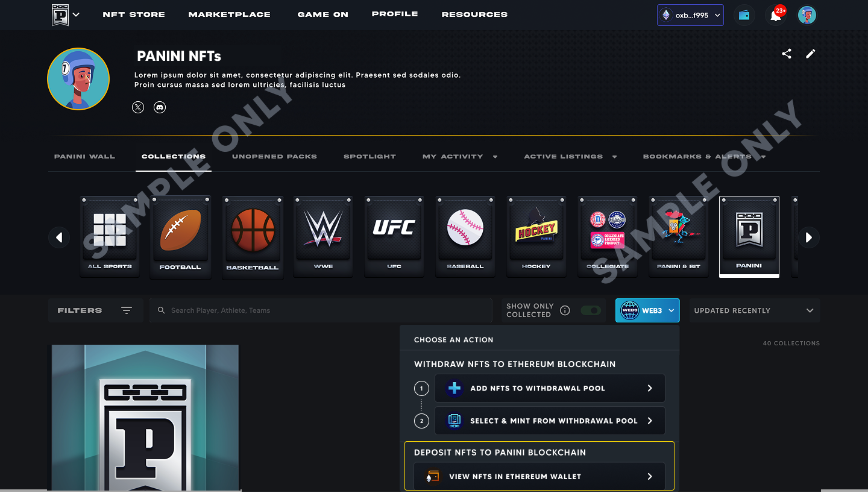Open the NFT Store menu
Screen dimensions: 868x496
134,14
